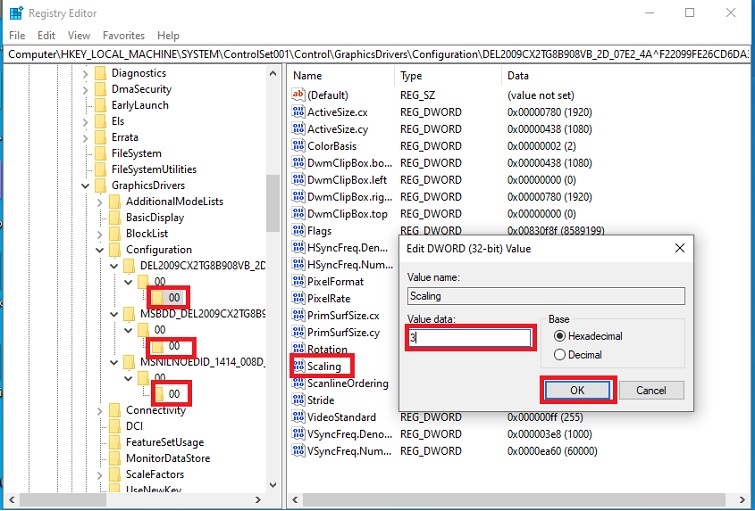This screenshot has width=755, height=511.
Task: Click the EarlyLaunch folder icon
Action: [100, 105]
